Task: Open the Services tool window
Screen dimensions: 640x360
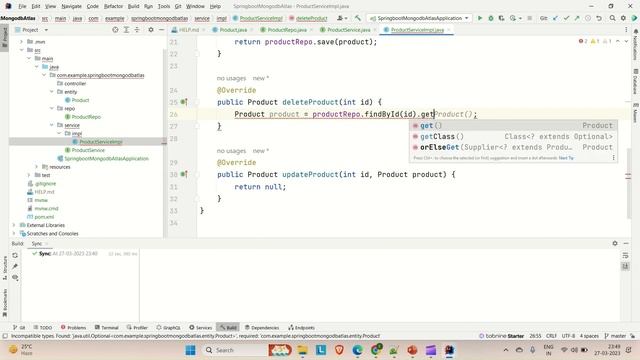Action: tap(201, 327)
